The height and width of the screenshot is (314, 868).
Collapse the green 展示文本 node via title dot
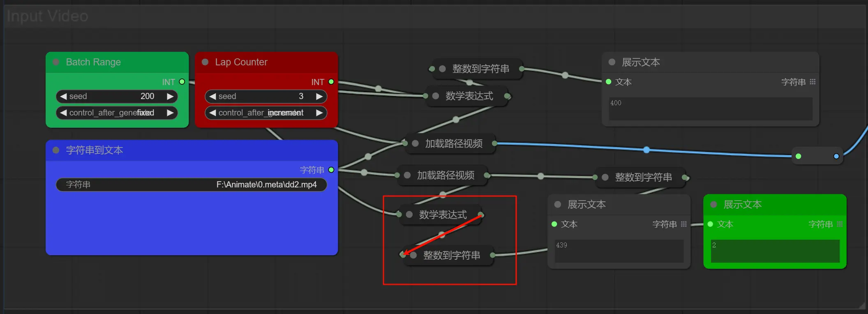[713, 204]
